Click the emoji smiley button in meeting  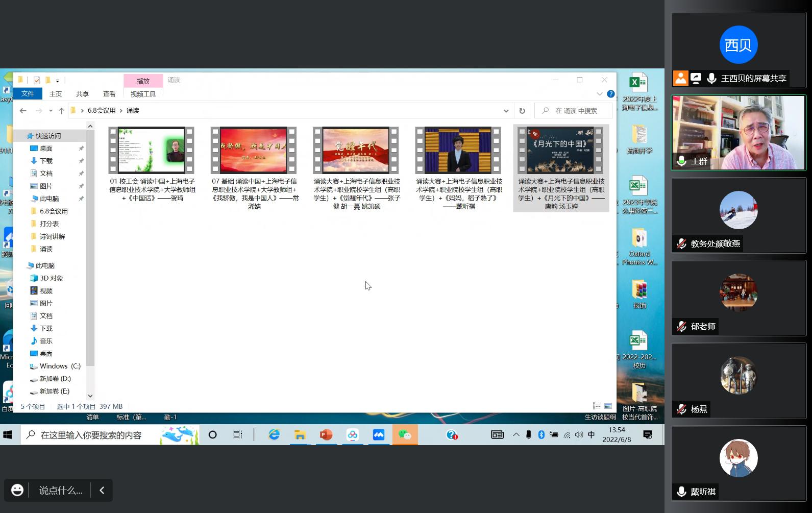coord(17,490)
